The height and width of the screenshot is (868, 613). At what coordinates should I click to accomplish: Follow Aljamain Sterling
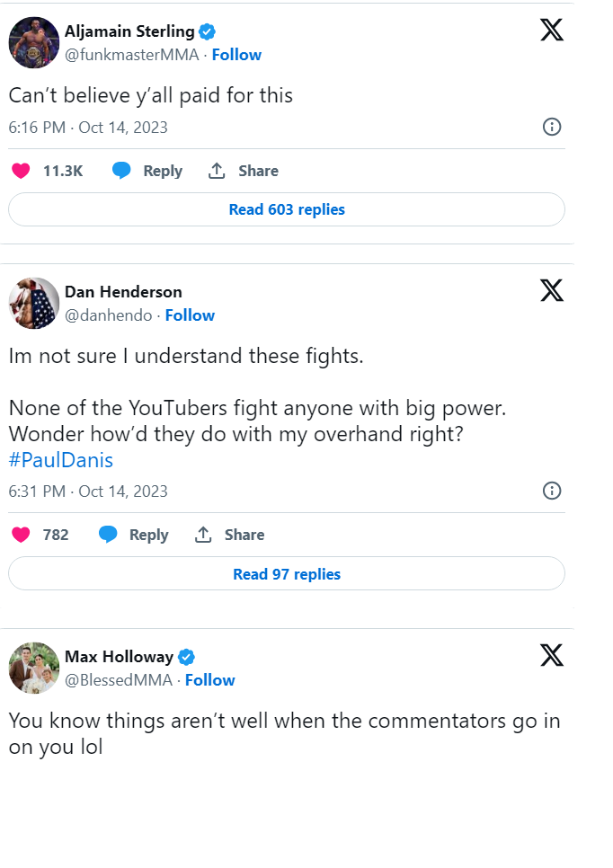(x=236, y=55)
